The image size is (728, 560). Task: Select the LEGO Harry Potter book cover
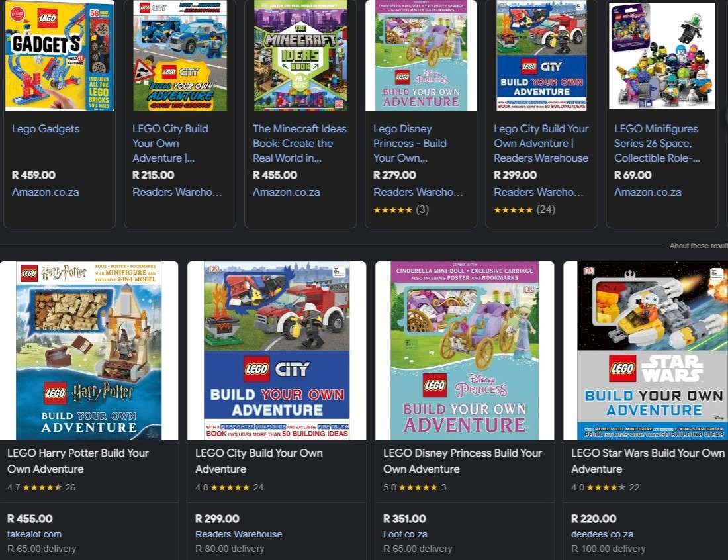89,351
